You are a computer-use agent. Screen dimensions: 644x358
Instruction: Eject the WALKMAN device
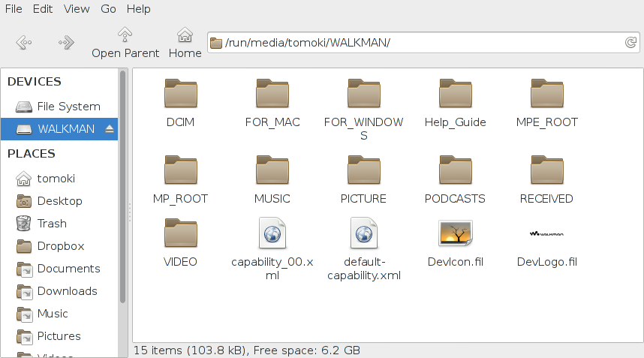[110, 129]
